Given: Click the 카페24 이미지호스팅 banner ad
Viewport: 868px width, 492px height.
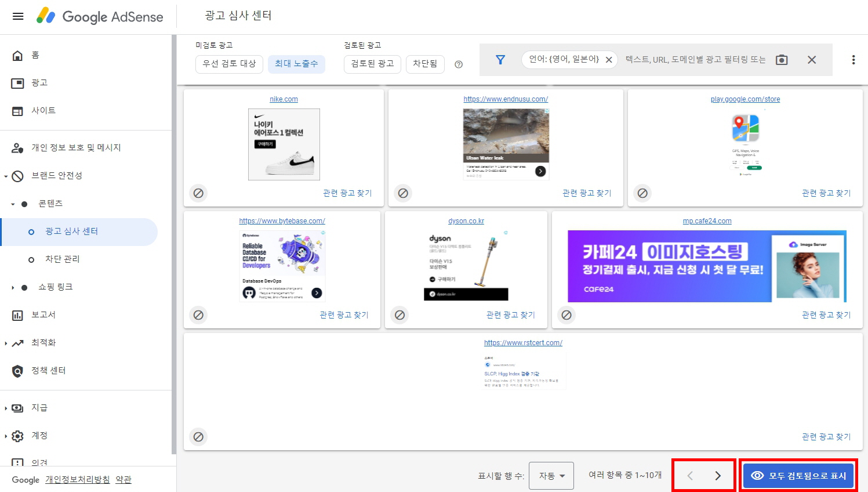Looking at the screenshot, I should [x=707, y=266].
